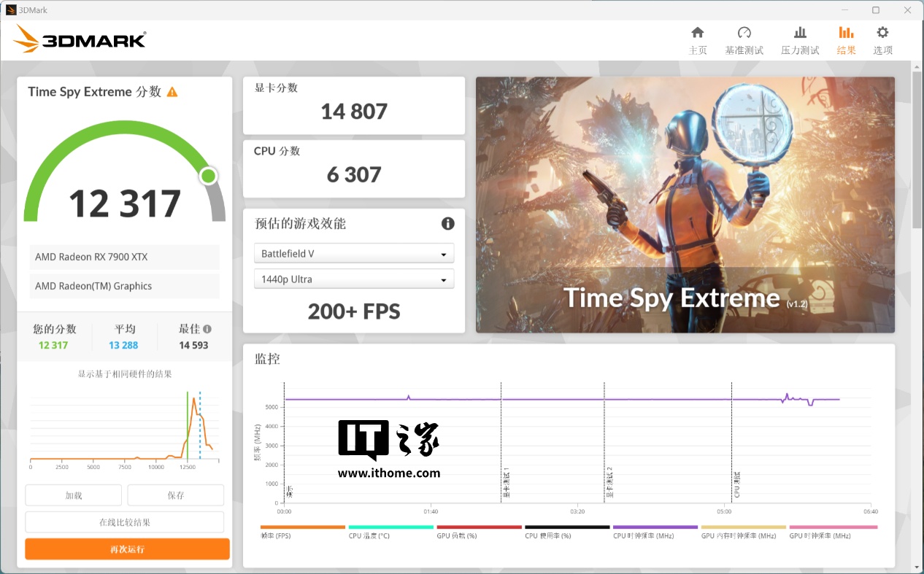Open Options (选项) gear icon
The height and width of the screenshot is (574, 924).
[x=882, y=33]
